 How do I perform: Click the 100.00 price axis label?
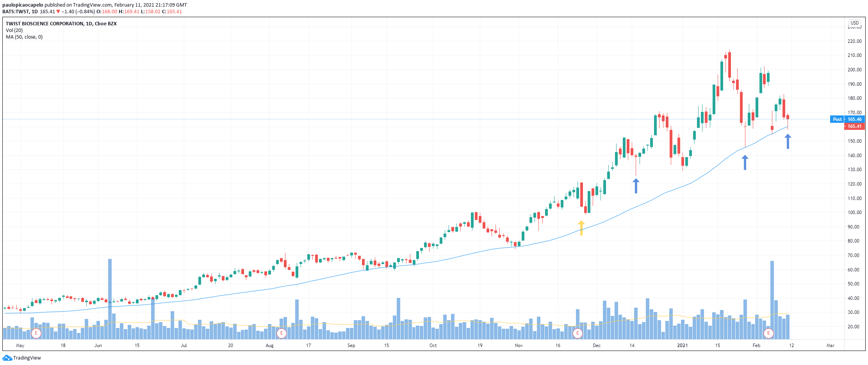855,213
